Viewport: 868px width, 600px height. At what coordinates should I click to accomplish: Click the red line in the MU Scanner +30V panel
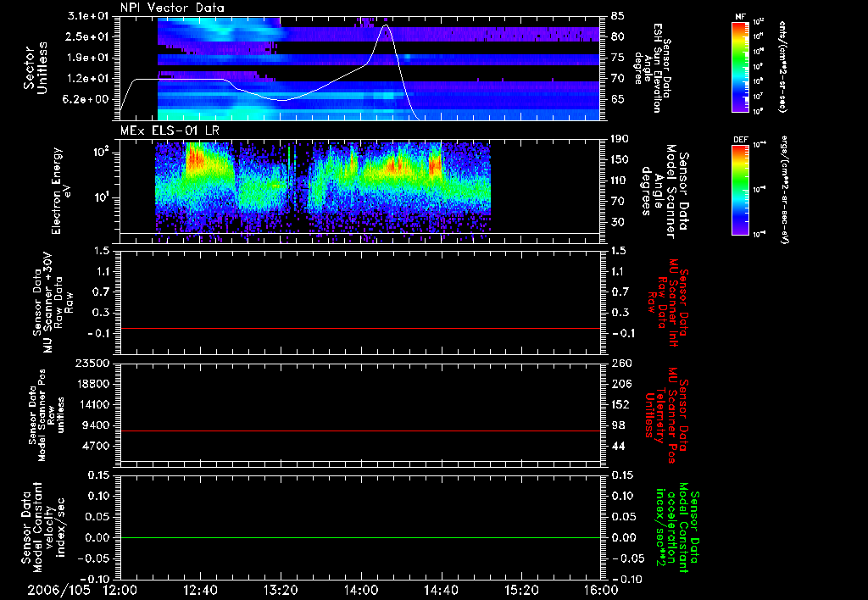(359, 328)
